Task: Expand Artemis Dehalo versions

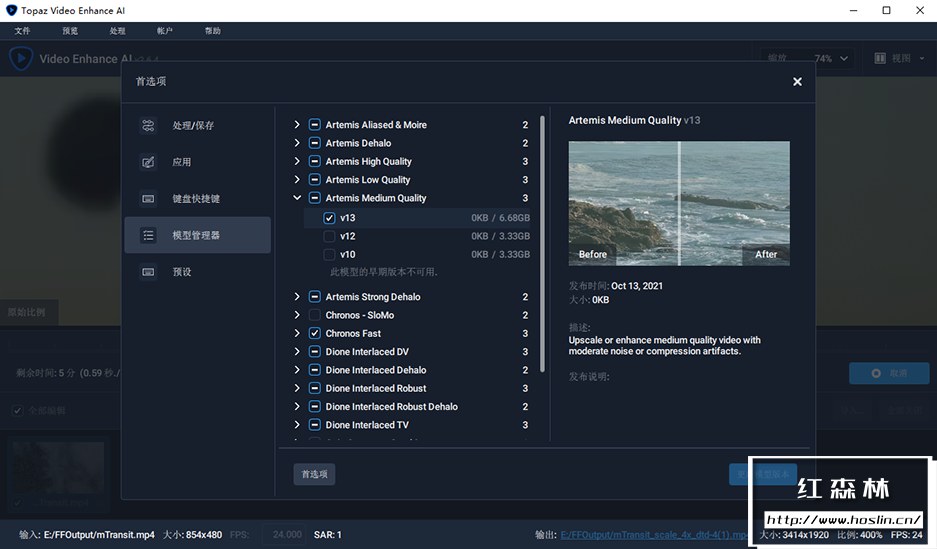Action: pyautogui.click(x=297, y=143)
